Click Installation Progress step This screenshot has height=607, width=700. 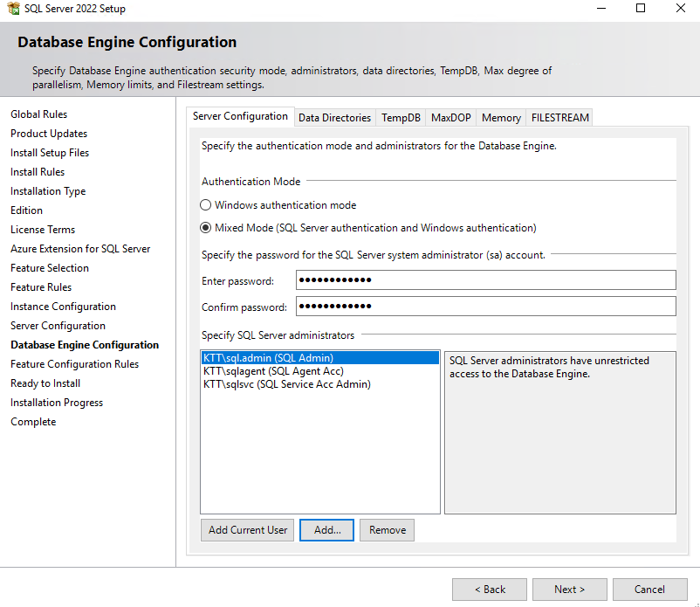57,403
